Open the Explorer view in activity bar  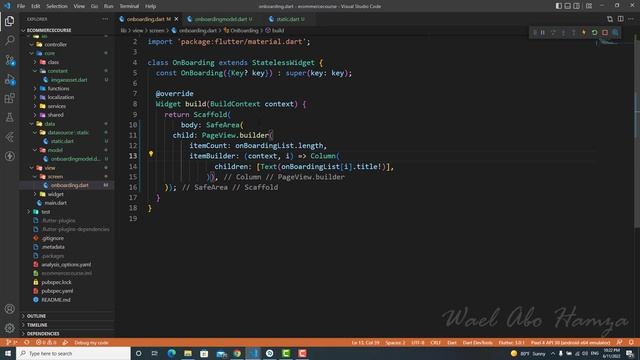tap(10, 21)
